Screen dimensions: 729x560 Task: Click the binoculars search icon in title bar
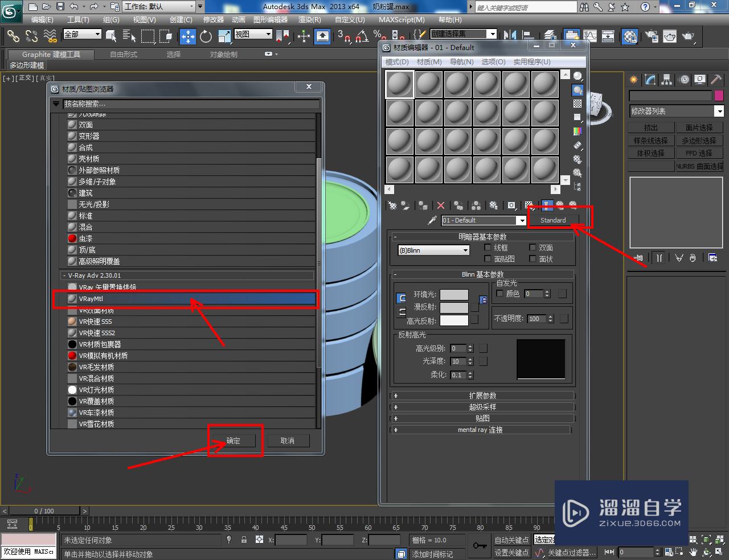[584, 7]
